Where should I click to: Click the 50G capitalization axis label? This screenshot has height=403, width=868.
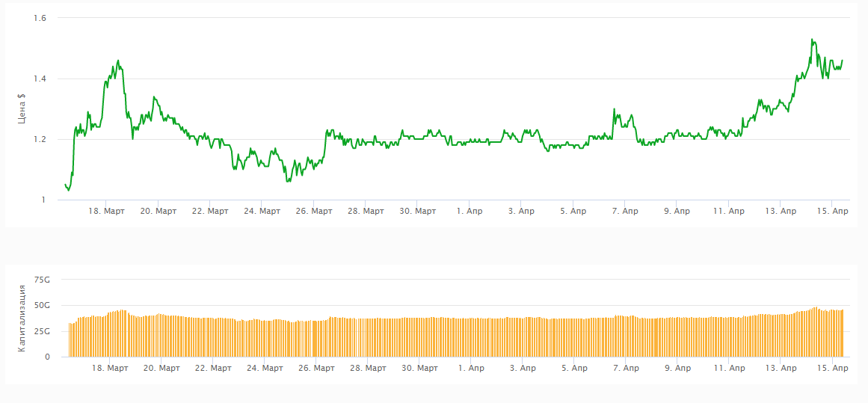point(42,306)
